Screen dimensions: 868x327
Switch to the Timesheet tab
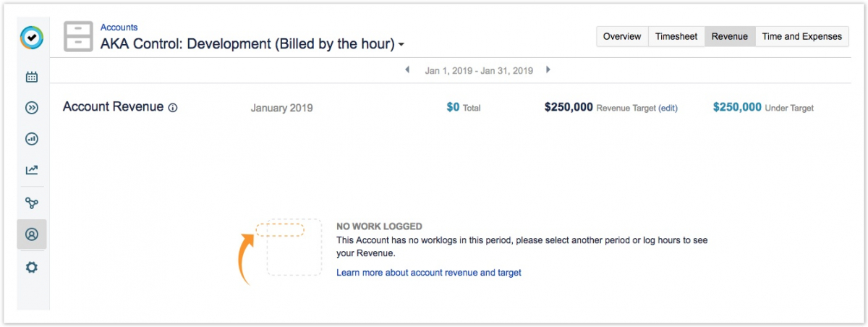(676, 36)
